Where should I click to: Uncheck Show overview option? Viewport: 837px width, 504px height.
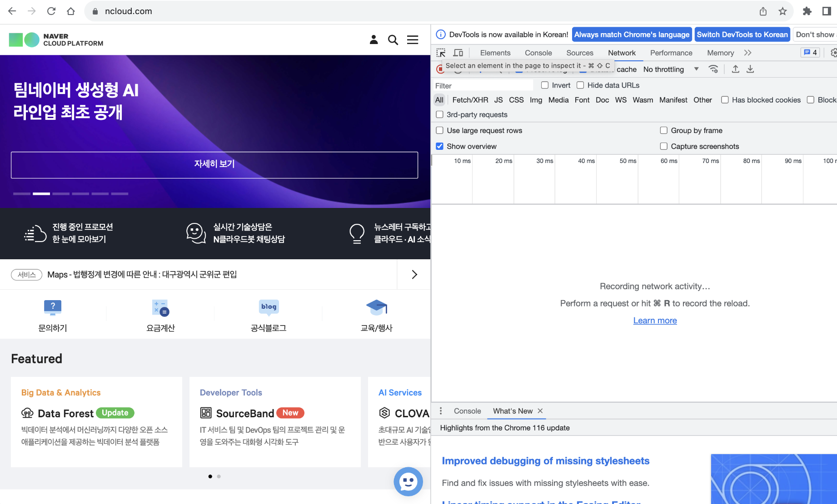[439, 146]
